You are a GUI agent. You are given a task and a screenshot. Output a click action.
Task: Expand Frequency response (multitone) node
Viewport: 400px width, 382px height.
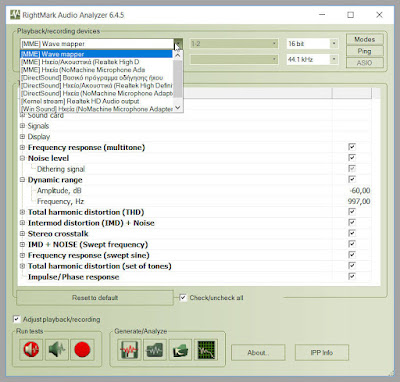click(22, 147)
